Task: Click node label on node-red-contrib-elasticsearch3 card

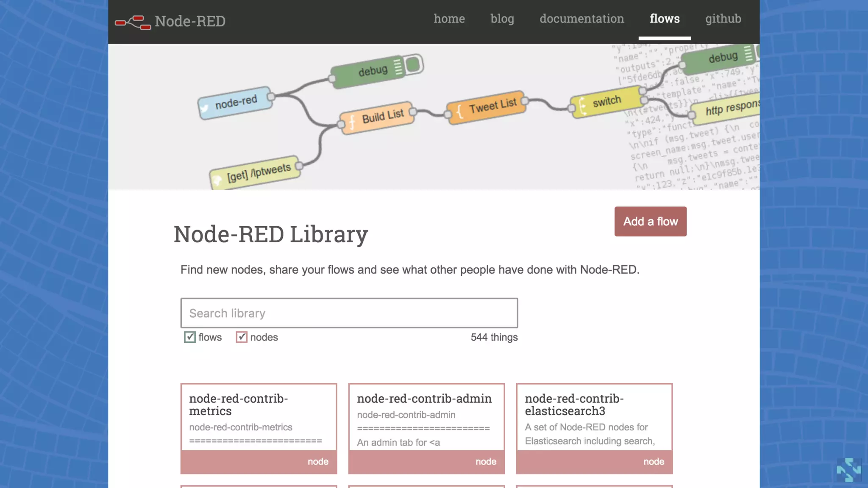Action: point(654,462)
